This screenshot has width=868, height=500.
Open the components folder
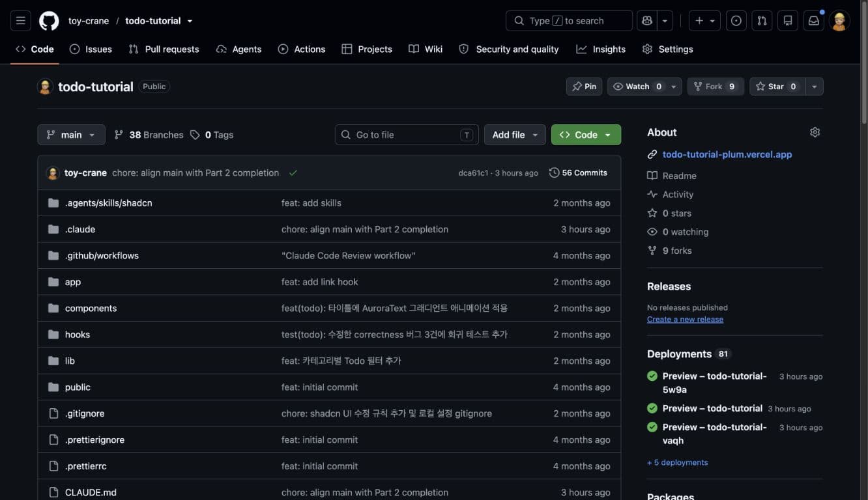coord(91,308)
